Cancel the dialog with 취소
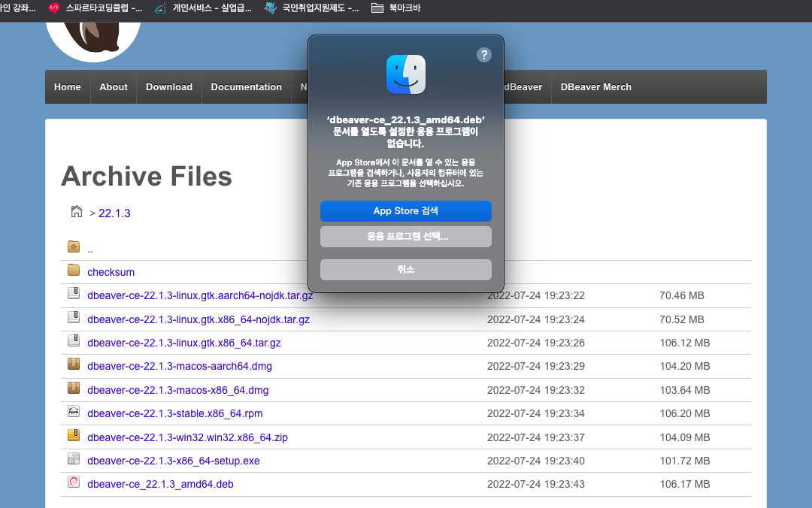This screenshot has width=812, height=508. (x=406, y=269)
